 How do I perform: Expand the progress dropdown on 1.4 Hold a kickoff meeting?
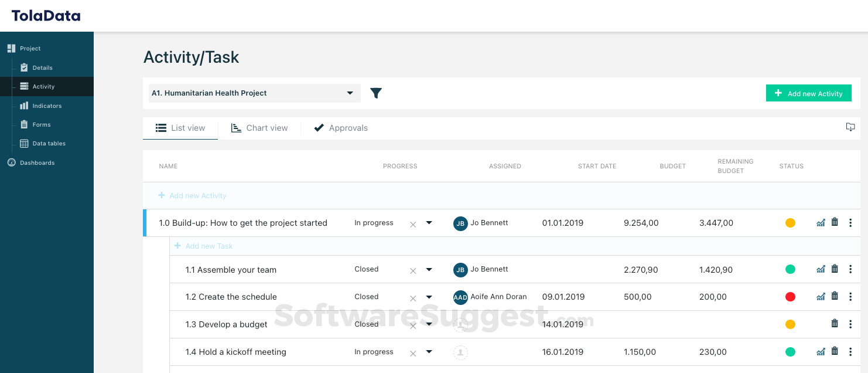pyautogui.click(x=429, y=352)
